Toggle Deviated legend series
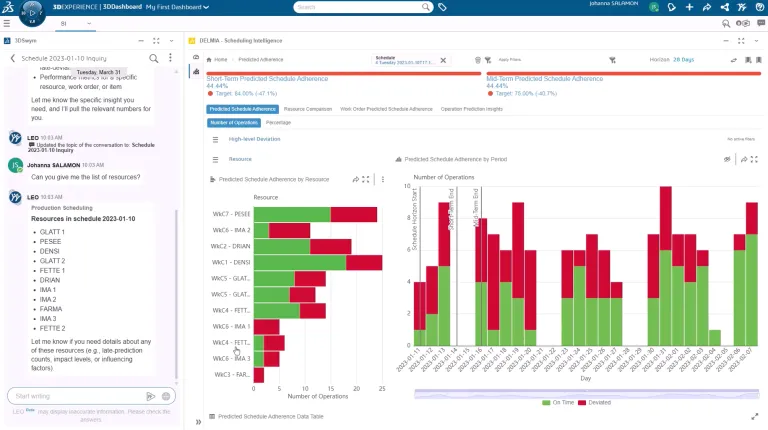 point(595,403)
